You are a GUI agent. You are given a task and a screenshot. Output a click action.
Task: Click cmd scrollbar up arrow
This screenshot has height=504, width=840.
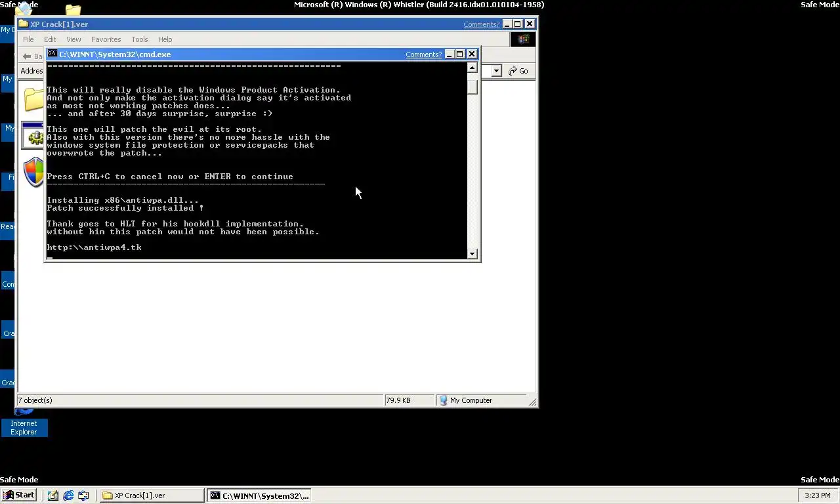472,68
